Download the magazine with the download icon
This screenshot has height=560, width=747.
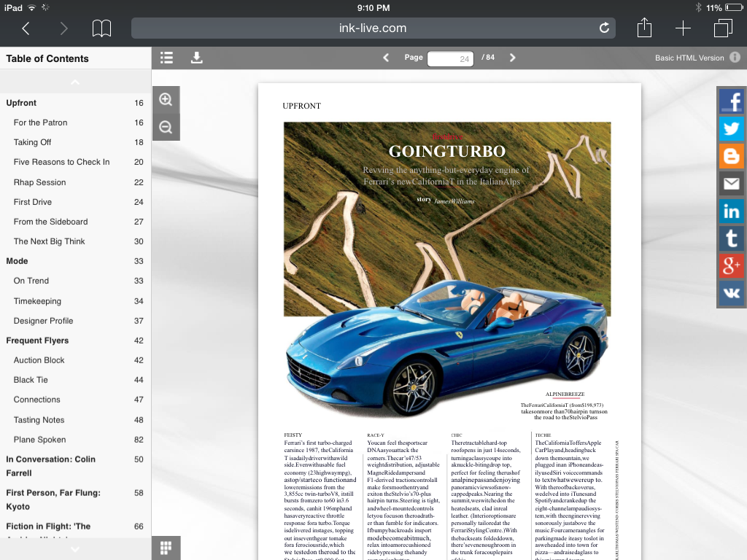pos(196,57)
